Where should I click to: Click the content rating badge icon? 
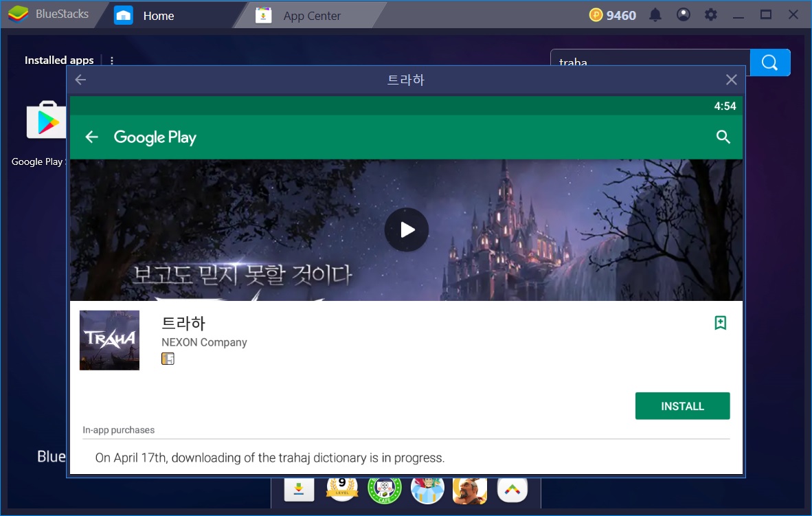point(168,359)
